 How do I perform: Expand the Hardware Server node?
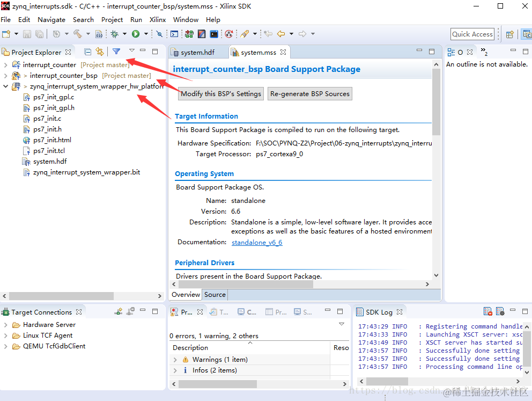(5, 325)
